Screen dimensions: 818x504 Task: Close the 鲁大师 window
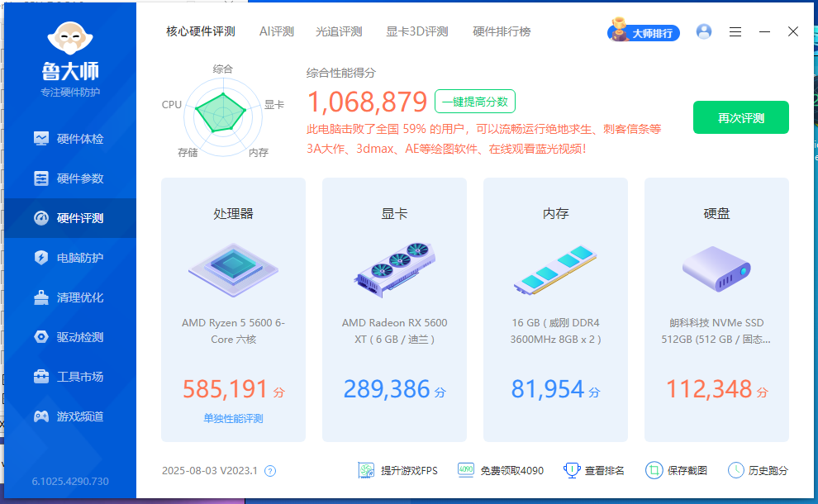(793, 32)
